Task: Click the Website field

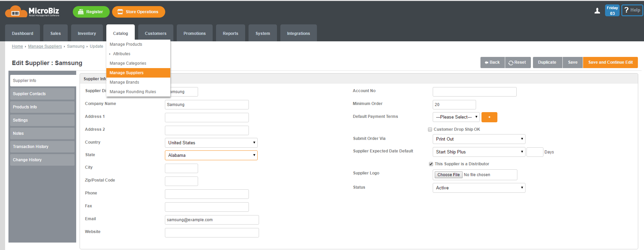Action: [x=212, y=233]
